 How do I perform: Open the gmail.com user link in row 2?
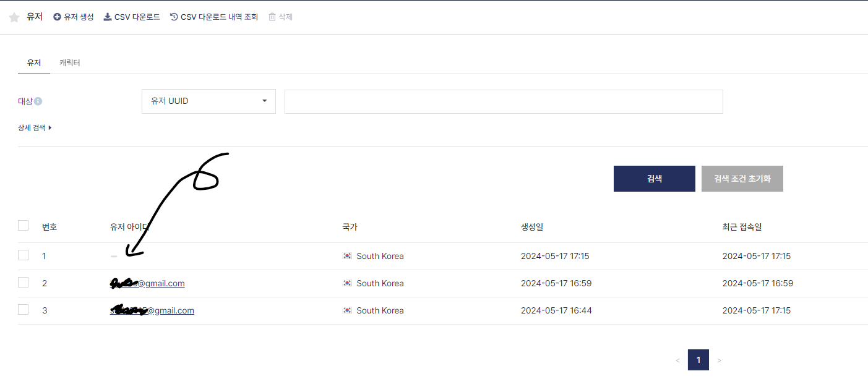pos(147,283)
